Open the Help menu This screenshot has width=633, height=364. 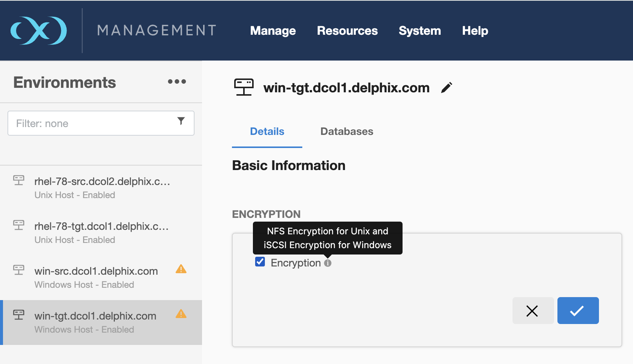[x=475, y=31]
